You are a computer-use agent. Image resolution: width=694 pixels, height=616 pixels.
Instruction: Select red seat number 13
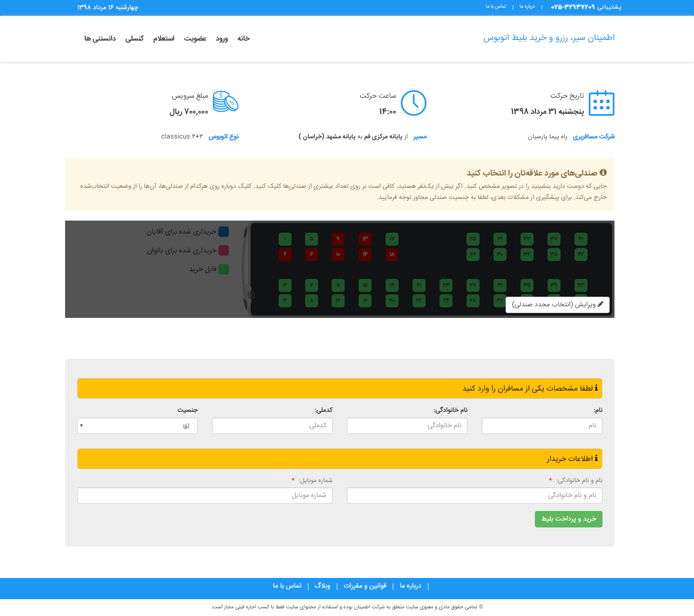tap(365, 239)
